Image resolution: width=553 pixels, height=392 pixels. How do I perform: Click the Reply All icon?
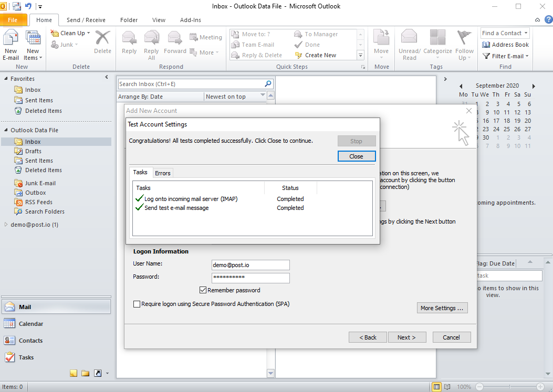[x=151, y=38]
